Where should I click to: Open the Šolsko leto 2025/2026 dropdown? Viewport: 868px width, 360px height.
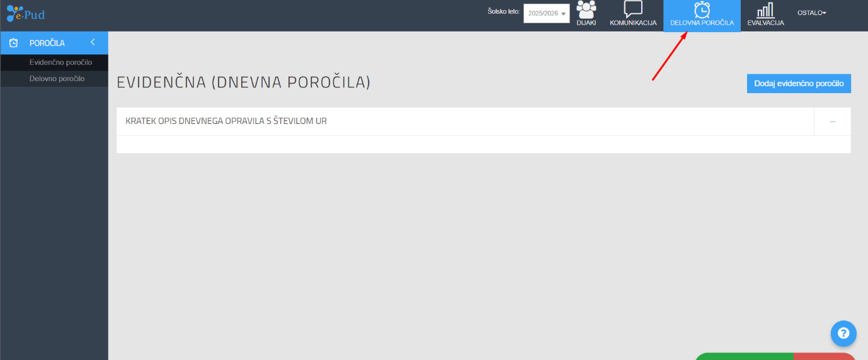[547, 13]
